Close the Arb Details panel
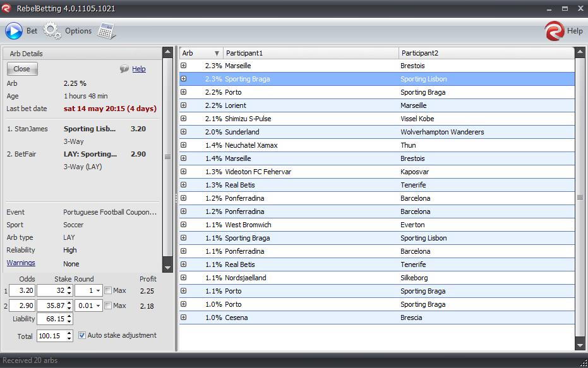This screenshot has height=368, width=588. [x=22, y=69]
